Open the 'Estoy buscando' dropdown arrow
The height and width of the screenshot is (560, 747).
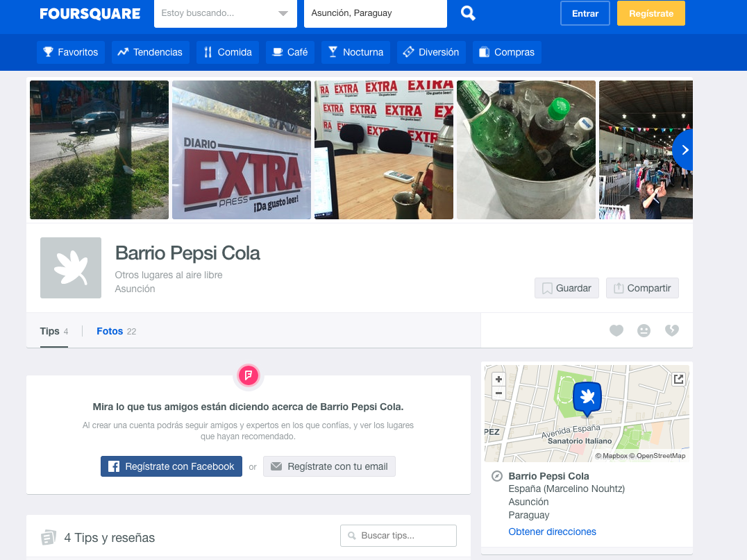[x=283, y=13]
